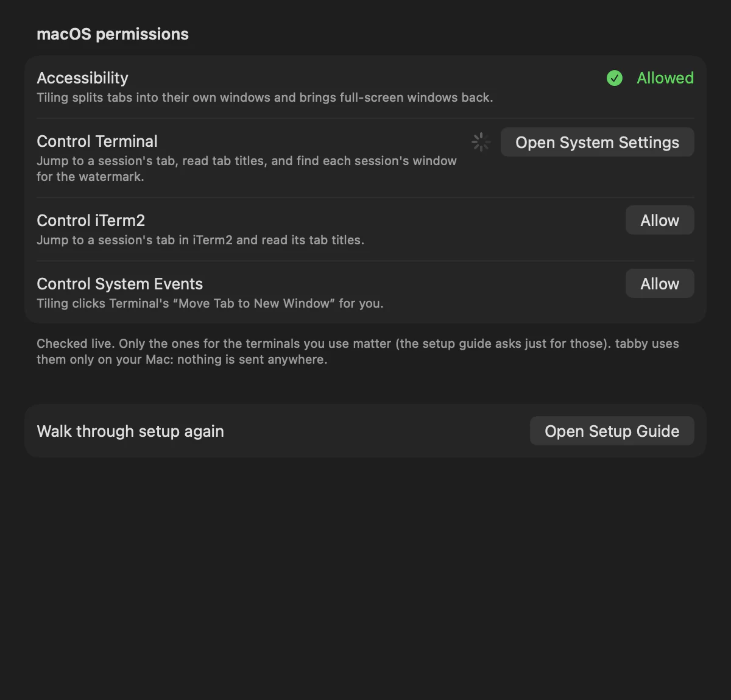Click the "Move Tab to New Window" description
Screen dimensions: 731x700
[210, 303]
